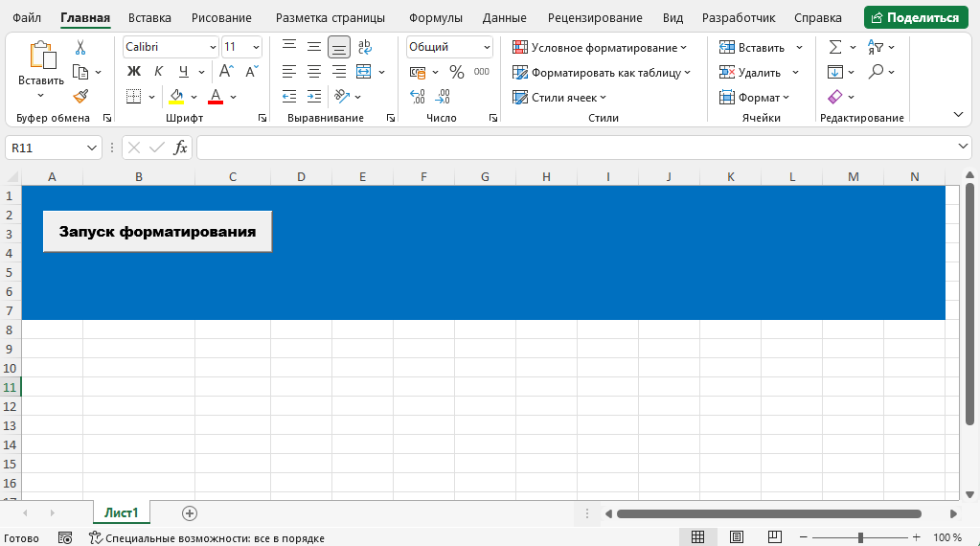
Task: Expand the formula bar chevron
Action: click(963, 147)
